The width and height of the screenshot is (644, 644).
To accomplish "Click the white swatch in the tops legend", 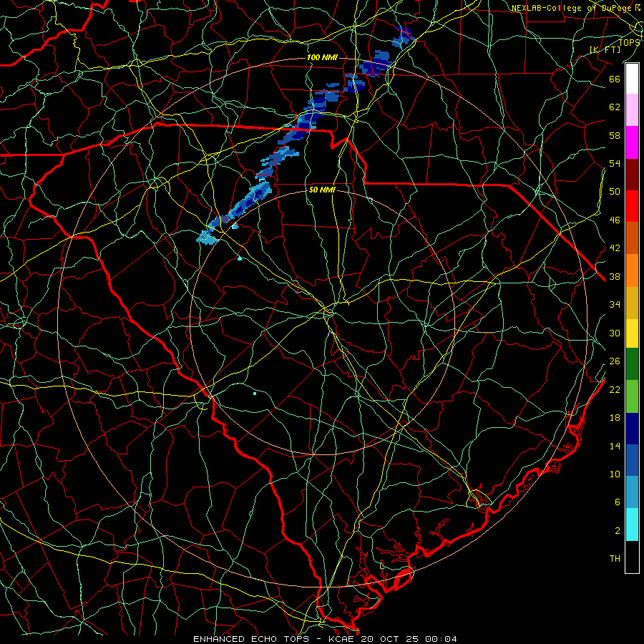I will click(632, 79).
